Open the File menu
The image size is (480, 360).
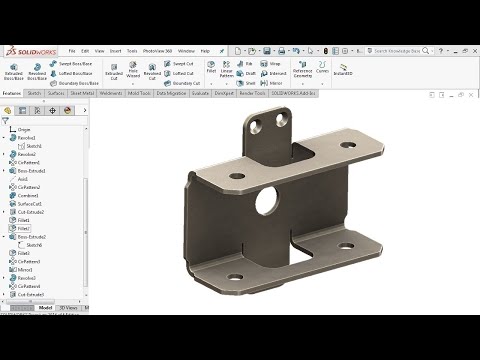72,51
